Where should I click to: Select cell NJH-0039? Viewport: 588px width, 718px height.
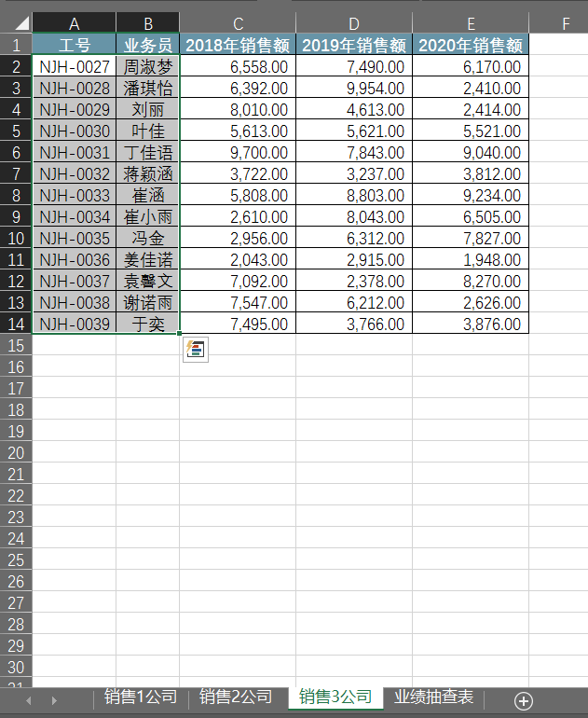pos(75,324)
